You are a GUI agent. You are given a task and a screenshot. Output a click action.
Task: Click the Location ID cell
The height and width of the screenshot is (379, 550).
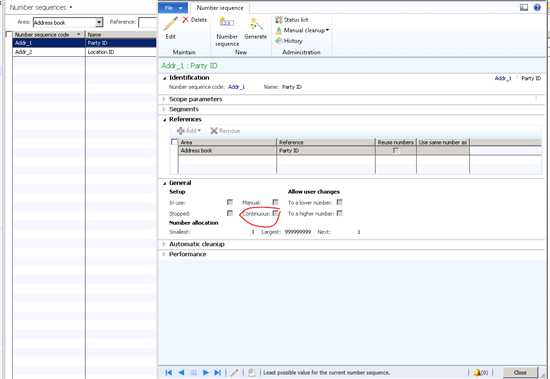pyautogui.click(x=121, y=52)
